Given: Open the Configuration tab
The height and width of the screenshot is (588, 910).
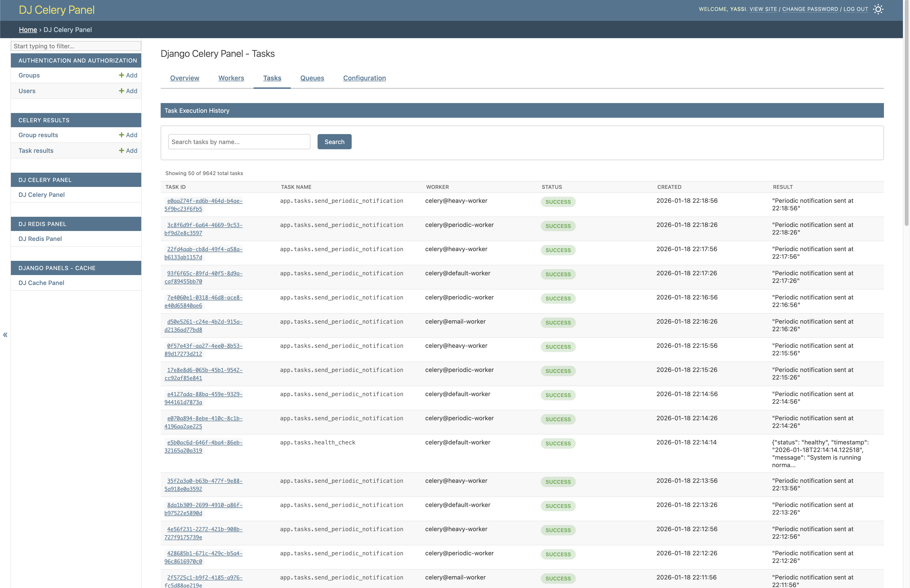Looking at the screenshot, I should 364,78.
